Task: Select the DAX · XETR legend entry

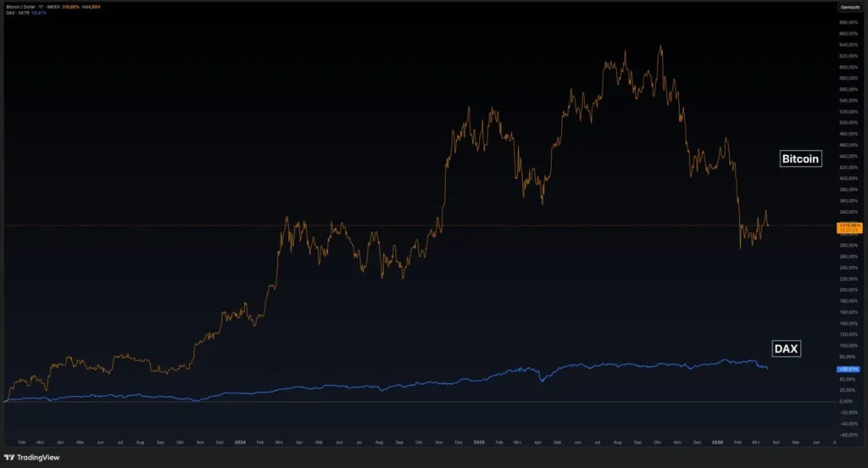Action: [17, 13]
